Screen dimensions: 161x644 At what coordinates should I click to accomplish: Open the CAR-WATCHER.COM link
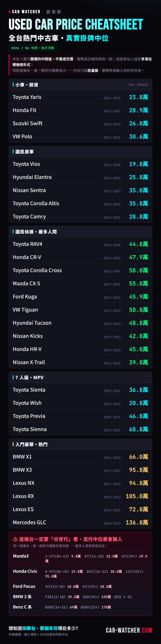(x=129, y=630)
